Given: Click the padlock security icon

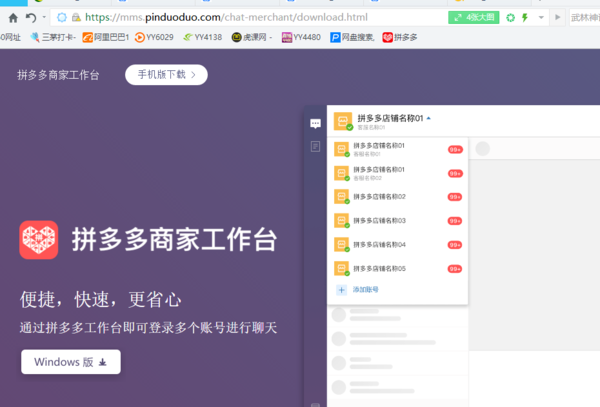Looking at the screenshot, I should pos(76,17).
